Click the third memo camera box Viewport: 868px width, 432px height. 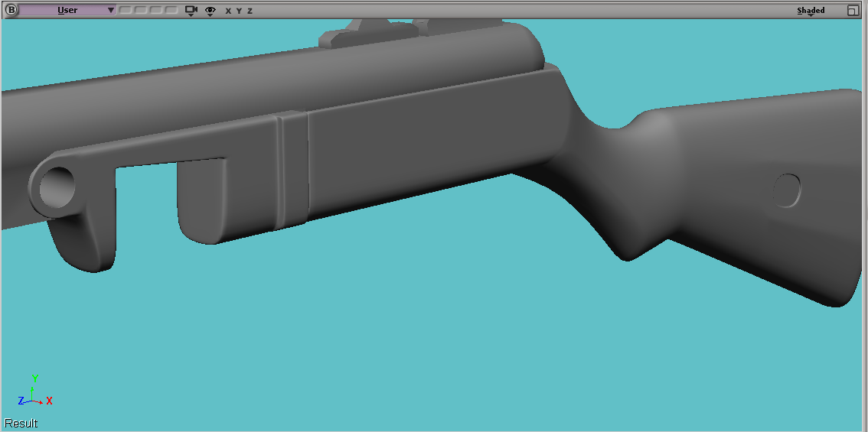(156, 10)
